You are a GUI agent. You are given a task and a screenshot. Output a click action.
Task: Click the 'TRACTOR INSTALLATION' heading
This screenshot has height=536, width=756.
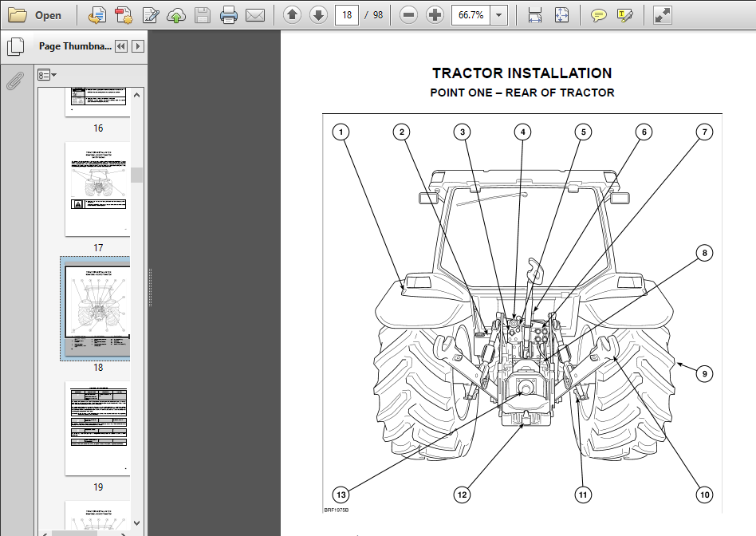pos(522,73)
